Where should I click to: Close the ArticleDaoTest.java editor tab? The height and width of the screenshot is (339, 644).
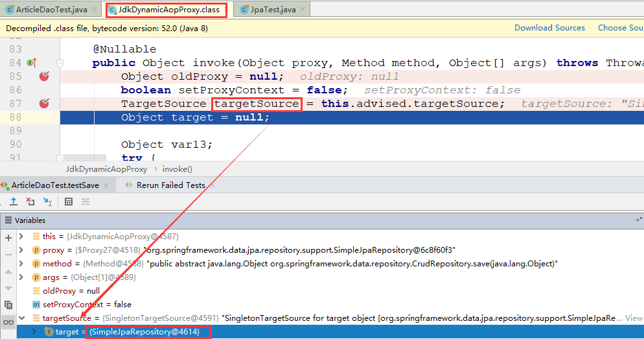(x=95, y=9)
